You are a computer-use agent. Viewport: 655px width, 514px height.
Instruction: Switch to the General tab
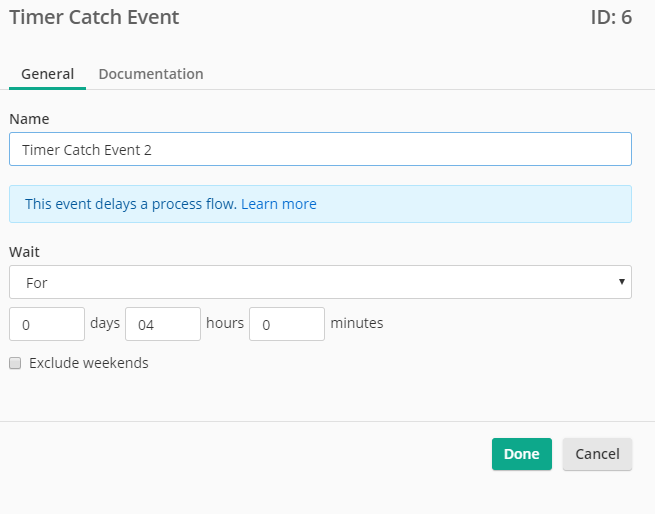(x=47, y=74)
